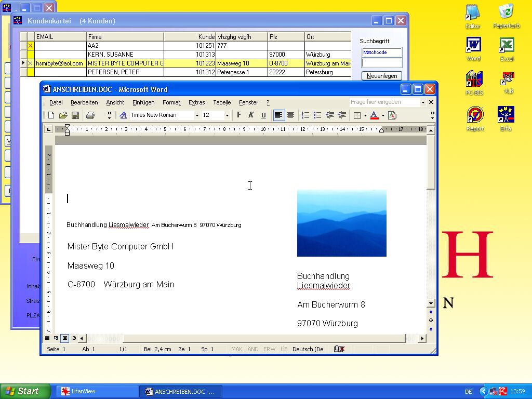This screenshot has width=532, height=399.
Task: Switch to Normal view
Action: click(x=47, y=338)
